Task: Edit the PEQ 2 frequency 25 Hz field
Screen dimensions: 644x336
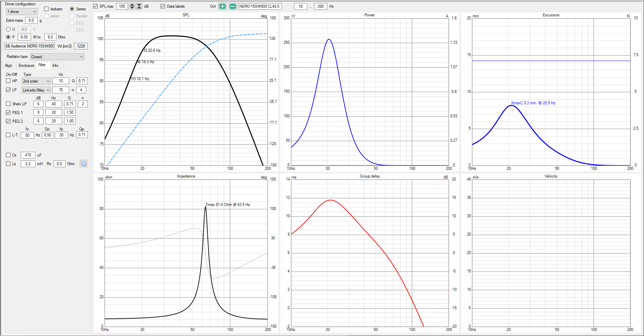Action: point(54,121)
